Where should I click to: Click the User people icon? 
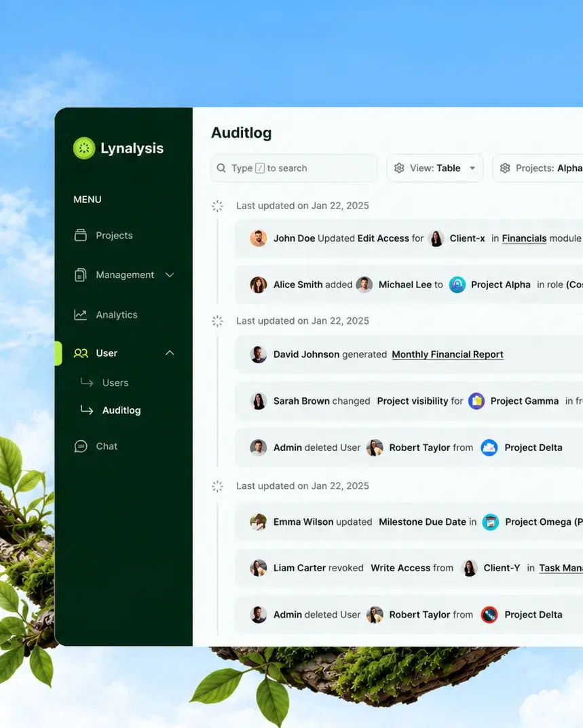point(81,353)
